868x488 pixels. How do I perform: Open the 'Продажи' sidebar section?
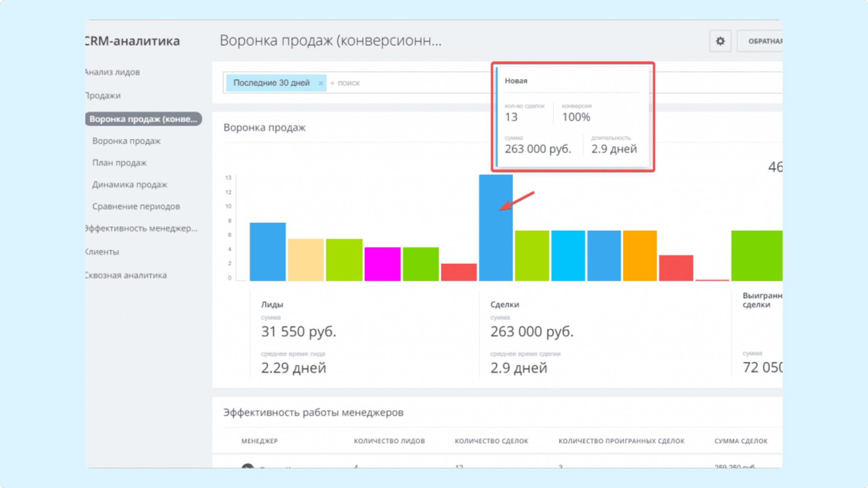click(x=103, y=96)
